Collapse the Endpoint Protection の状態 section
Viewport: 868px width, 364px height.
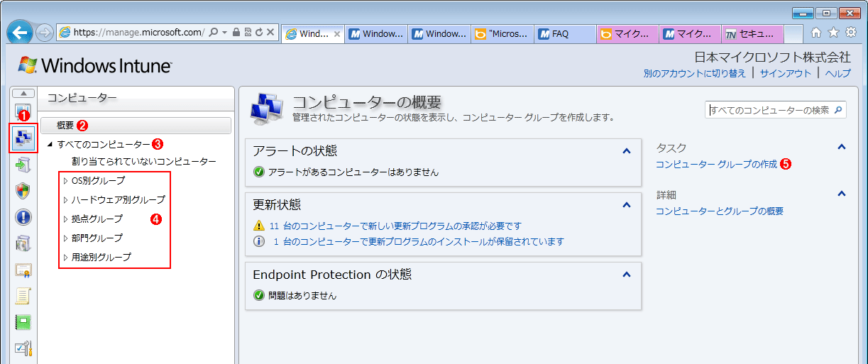[x=626, y=274]
